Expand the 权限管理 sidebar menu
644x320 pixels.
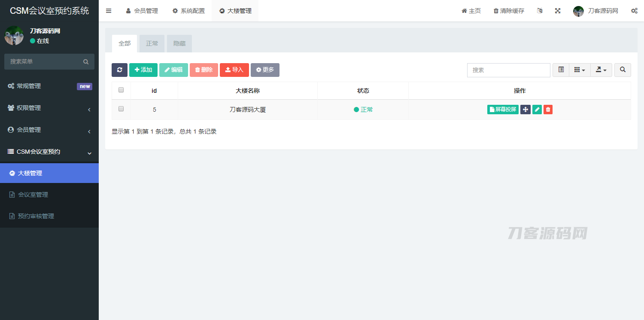click(49, 108)
